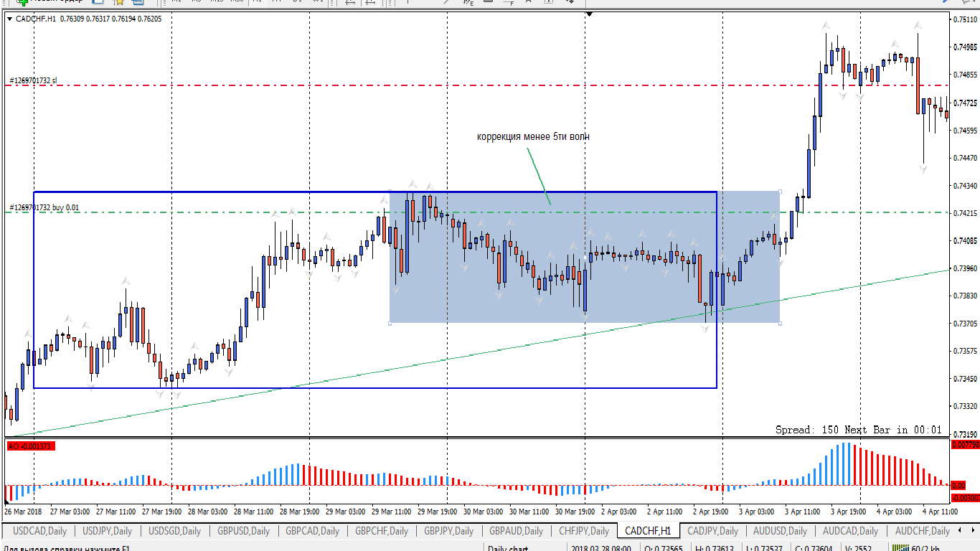Screen dimensions: 980x551
Task: Select the CHFJPY,Daily chart tab
Action: [x=584, y=531]
